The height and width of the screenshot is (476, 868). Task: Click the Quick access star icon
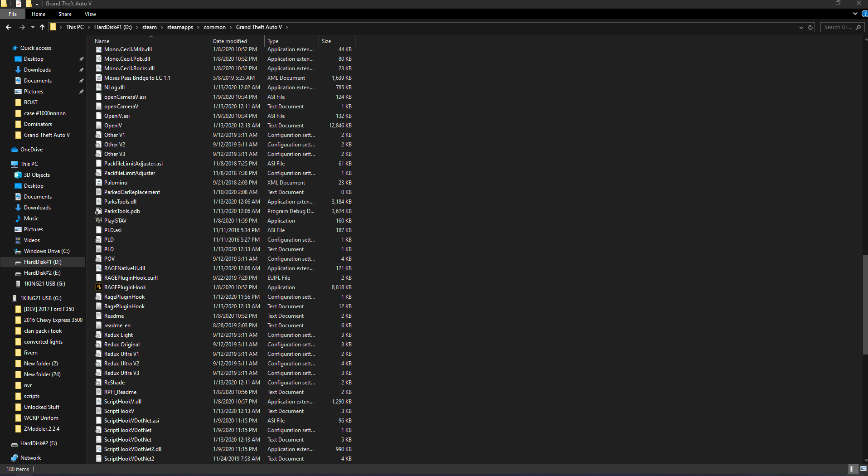pyautogui.click(x=15, y=48)
